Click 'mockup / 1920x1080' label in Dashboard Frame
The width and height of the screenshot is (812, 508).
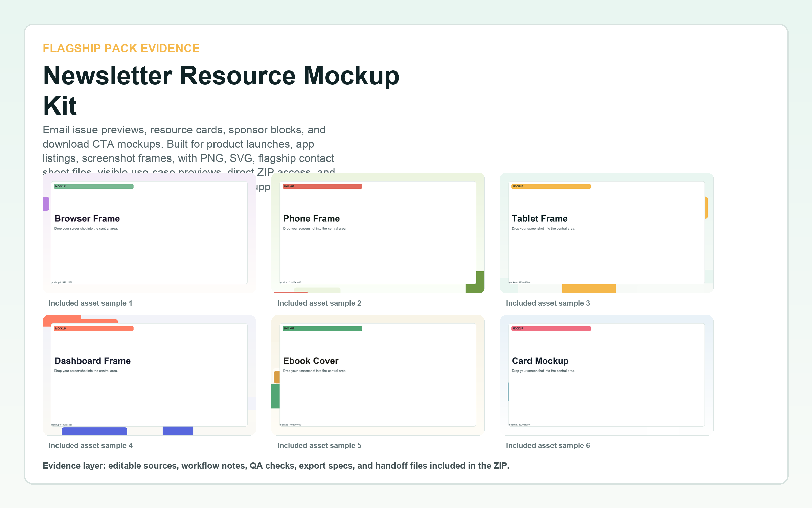pos(62,425)
